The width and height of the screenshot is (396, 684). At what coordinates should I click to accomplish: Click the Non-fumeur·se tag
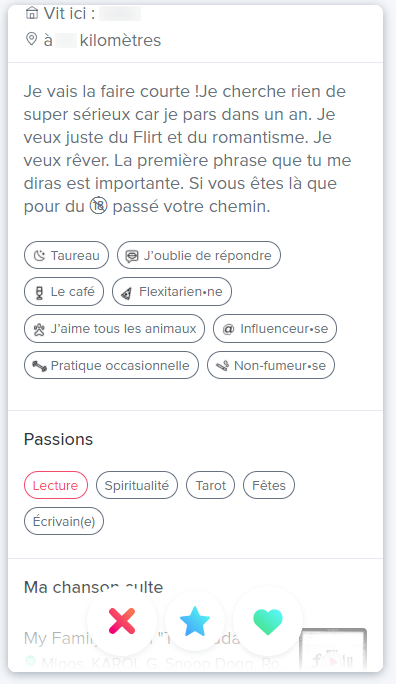coord(271,366)
